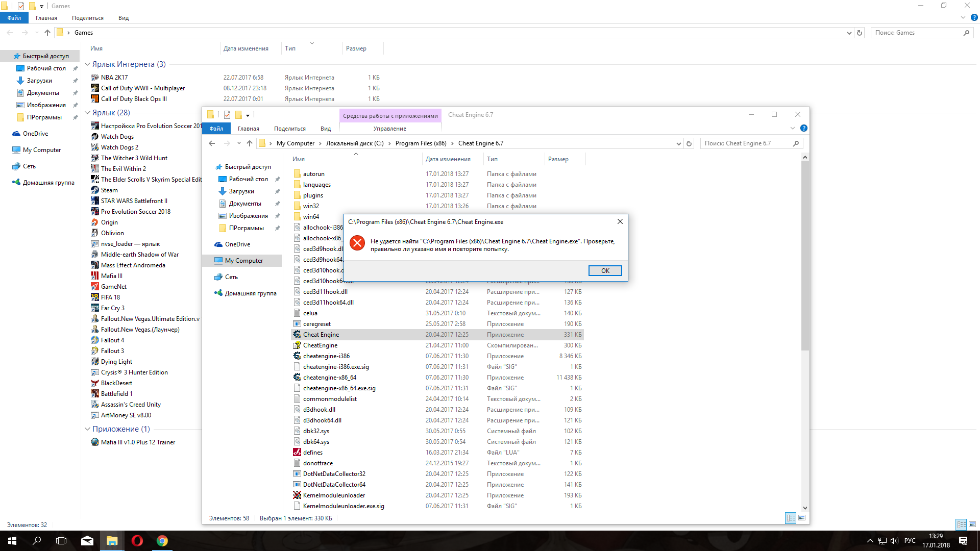
Task: Close the error dialog with X
Action: 620,221
